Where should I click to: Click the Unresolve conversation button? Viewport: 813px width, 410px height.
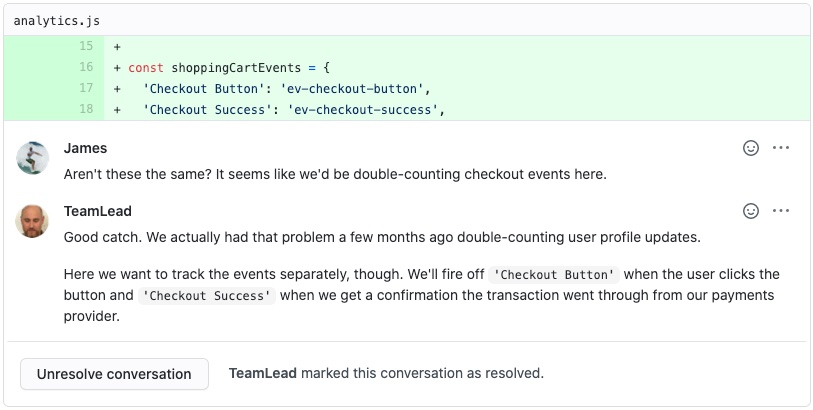tap(114, 374)
